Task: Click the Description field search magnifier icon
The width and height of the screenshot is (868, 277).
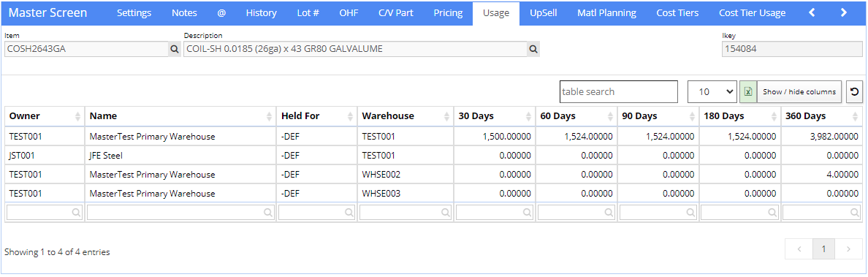Action: pos(533,49)
